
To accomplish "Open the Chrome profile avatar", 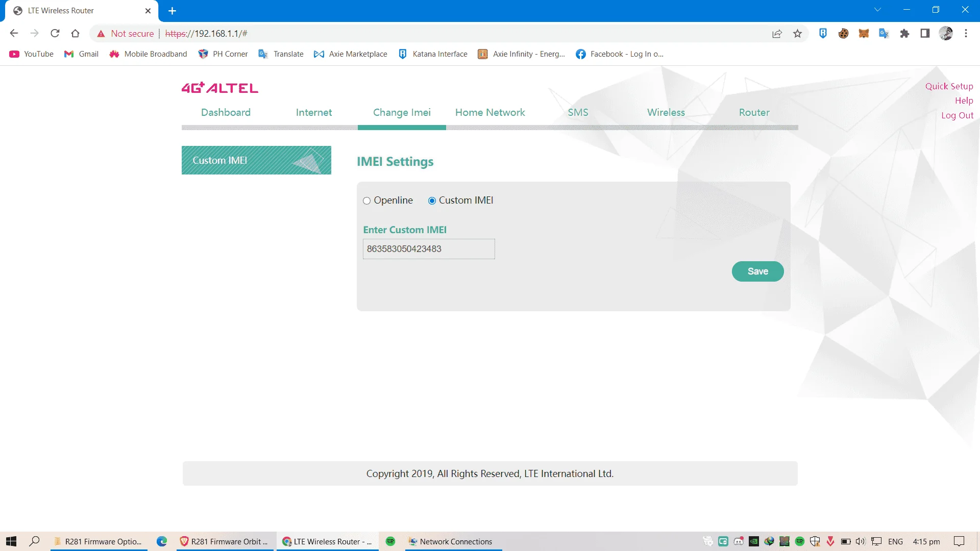I will [946, 34].
